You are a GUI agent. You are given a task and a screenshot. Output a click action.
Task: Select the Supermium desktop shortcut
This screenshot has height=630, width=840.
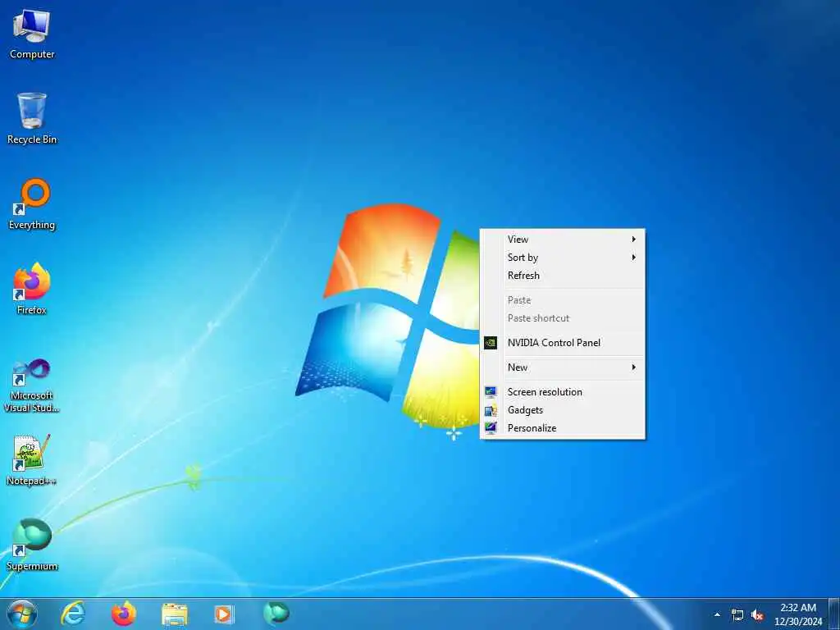click(x=32, y=545)
